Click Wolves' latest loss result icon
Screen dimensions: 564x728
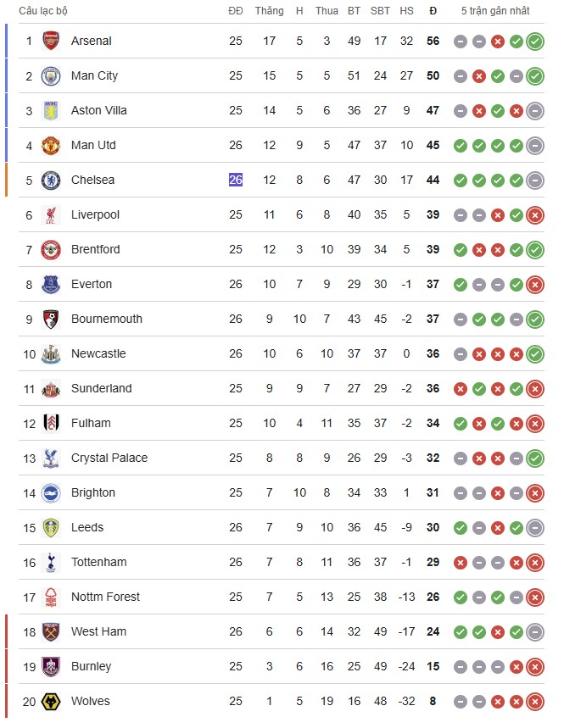534,702
